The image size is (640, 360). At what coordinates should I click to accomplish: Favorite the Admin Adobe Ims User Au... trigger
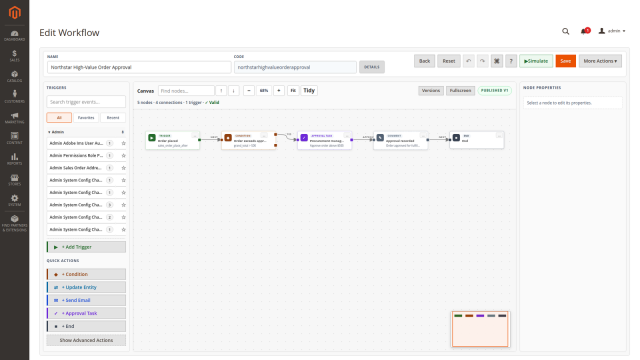click(123, 143)
